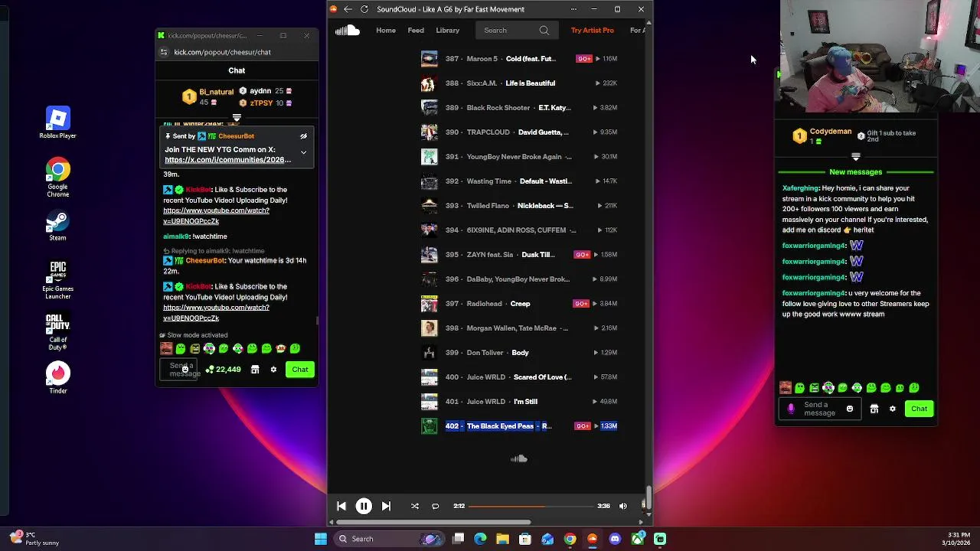Click the green Chat button in the cheesur popout
Screen dimensions: 980x551
coord(300,370)
